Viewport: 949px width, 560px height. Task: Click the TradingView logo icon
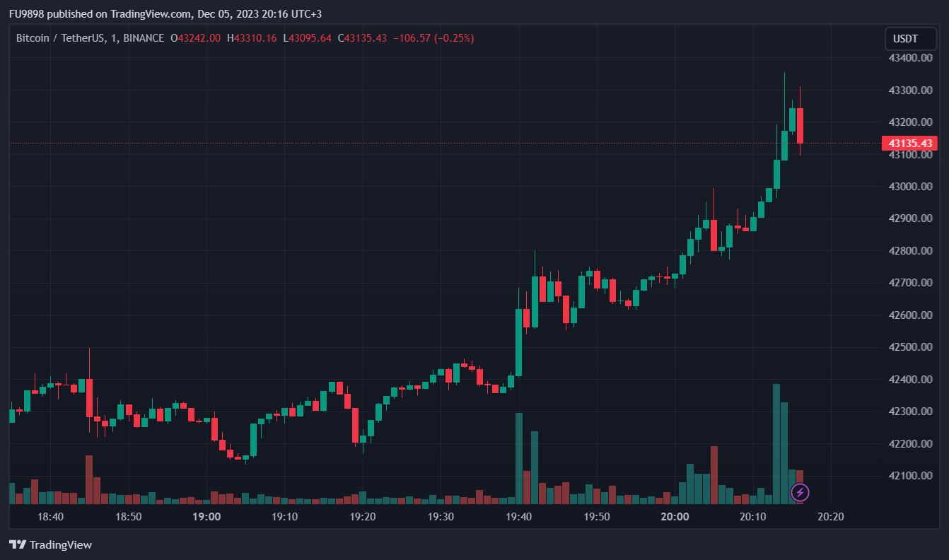(x=18, y=544)
